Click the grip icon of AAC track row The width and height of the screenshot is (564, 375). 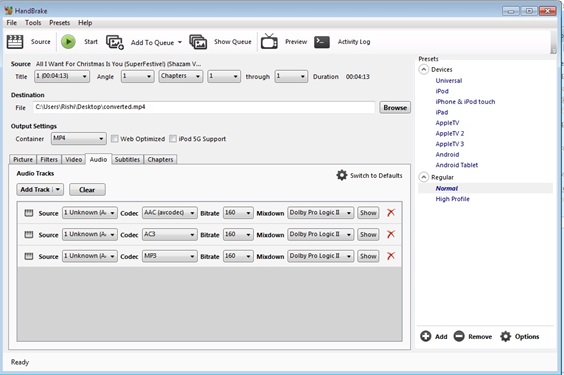[x=28, y=213]
